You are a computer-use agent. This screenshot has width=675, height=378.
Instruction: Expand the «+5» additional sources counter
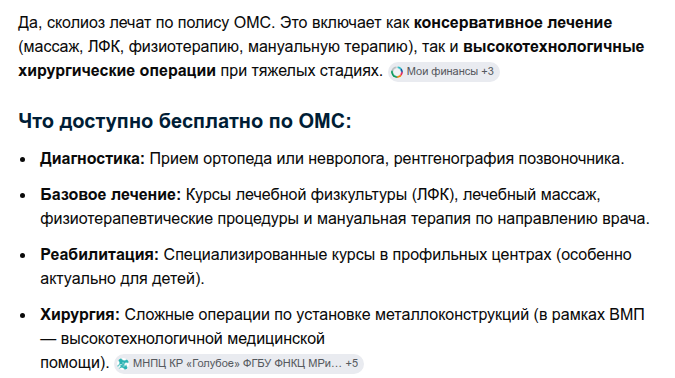pyautogui.click(x=352, y=363)
